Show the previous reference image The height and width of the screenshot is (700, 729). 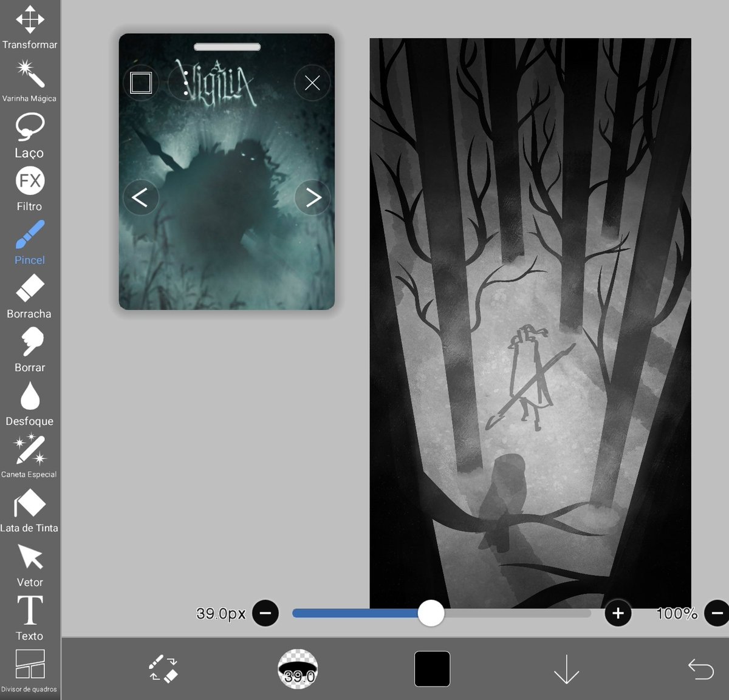point(140,197)
